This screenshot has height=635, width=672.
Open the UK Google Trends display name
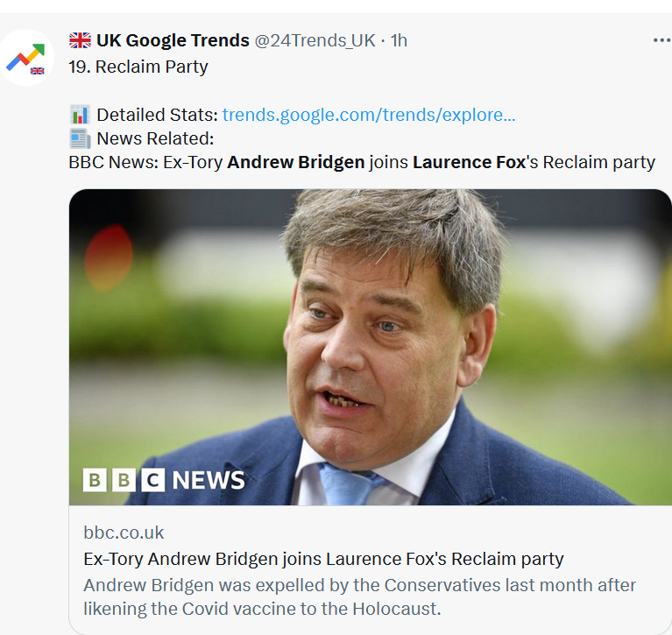173,40
